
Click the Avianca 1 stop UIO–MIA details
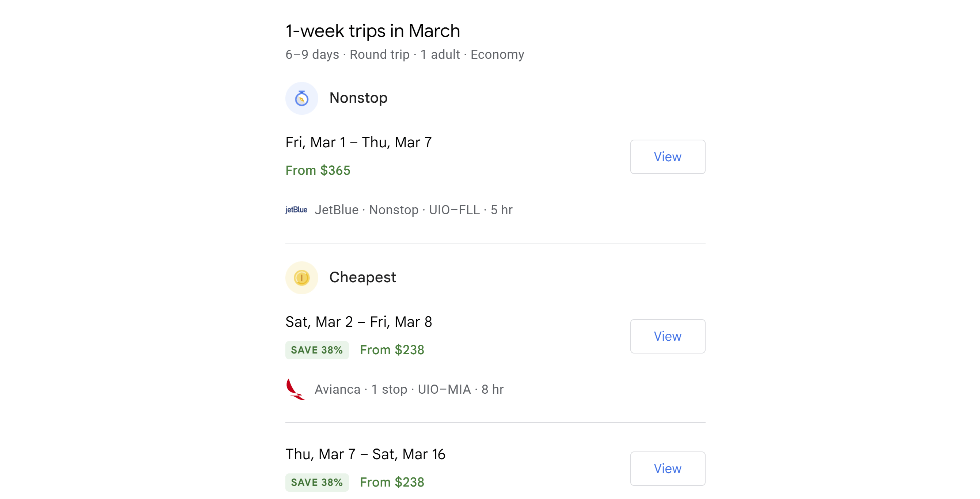pyautogui.click(x=409, y=389)
